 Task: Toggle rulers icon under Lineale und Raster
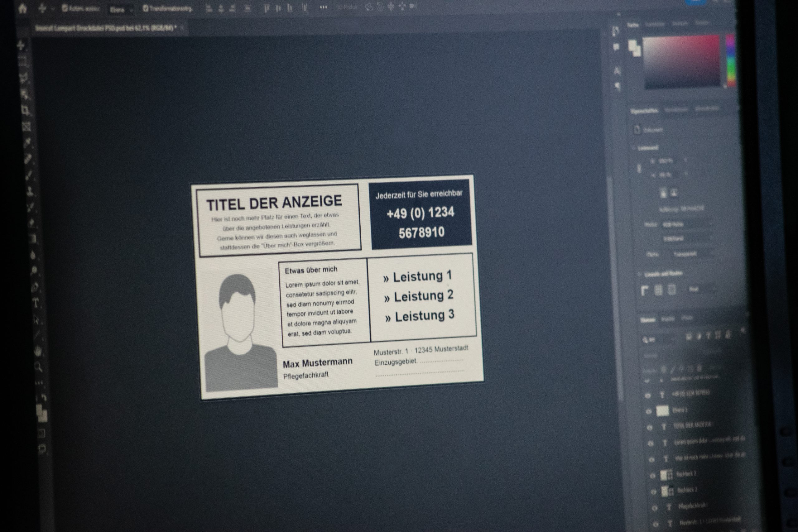coord(645,290)
